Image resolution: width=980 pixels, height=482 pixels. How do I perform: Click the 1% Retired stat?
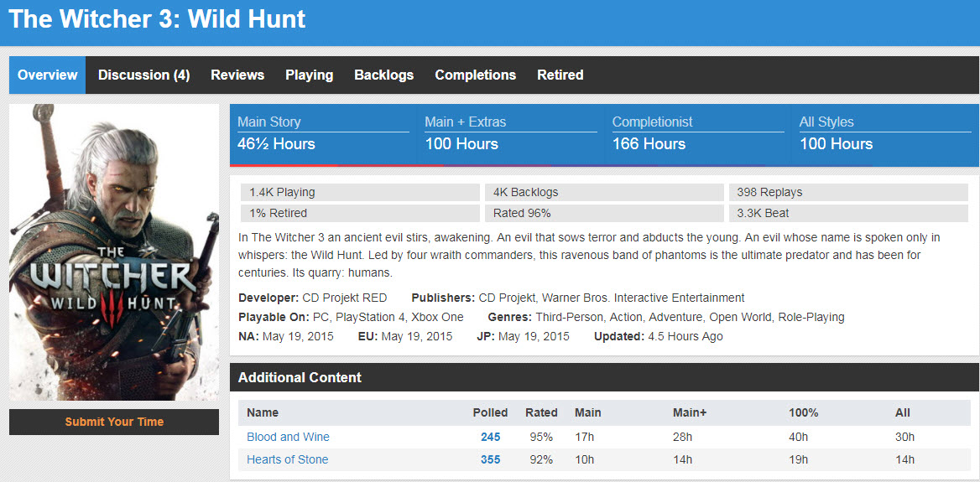(x=360, y=213)
